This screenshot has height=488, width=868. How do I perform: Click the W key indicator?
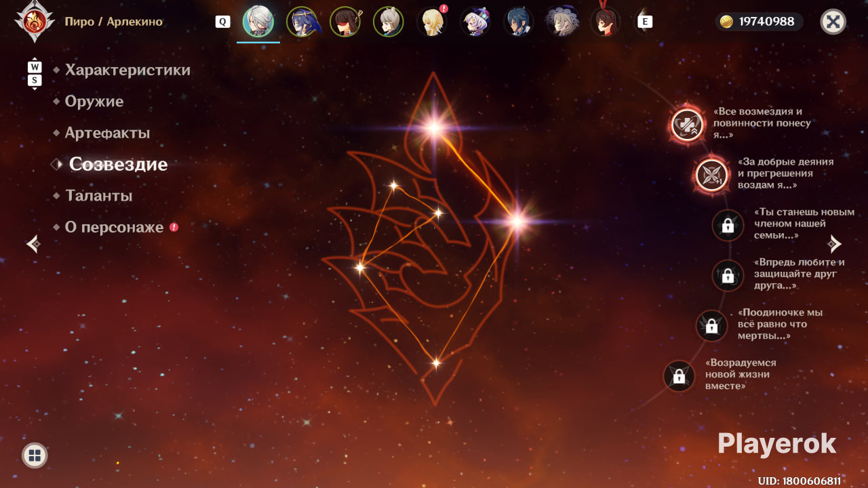(x=35, y=67)
